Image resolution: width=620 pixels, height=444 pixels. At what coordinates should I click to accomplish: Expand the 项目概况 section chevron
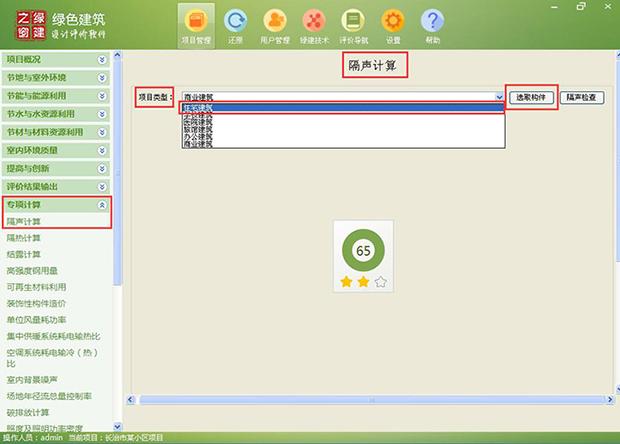click(x=102, y=60)
